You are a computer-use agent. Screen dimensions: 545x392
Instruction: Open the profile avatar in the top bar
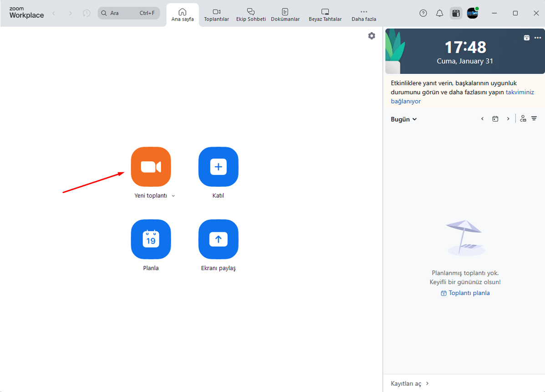pos(473,13)
